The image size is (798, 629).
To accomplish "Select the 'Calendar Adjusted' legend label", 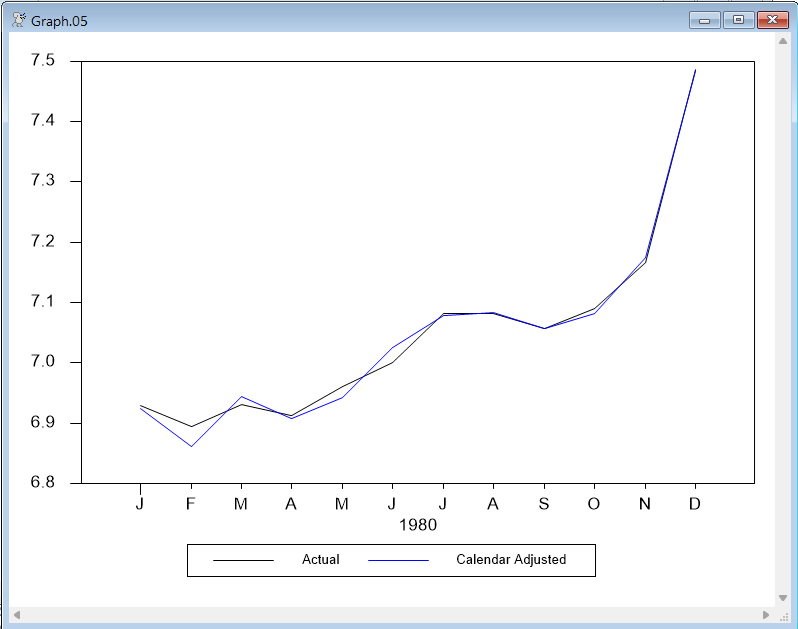I will (x=510, y=560).
